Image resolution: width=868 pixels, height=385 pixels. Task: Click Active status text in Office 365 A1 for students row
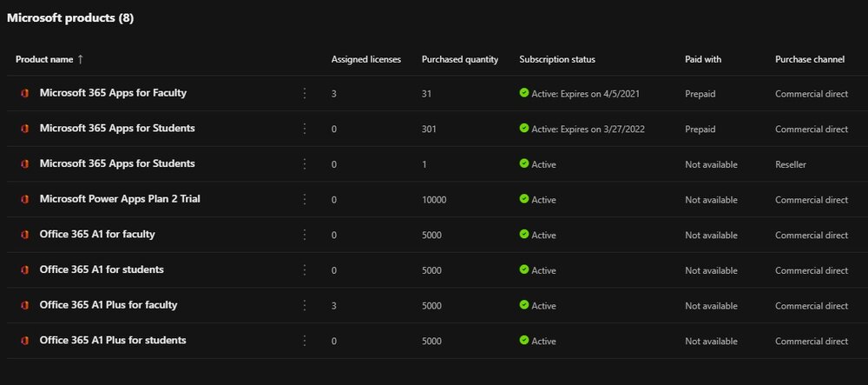point(543,271)
